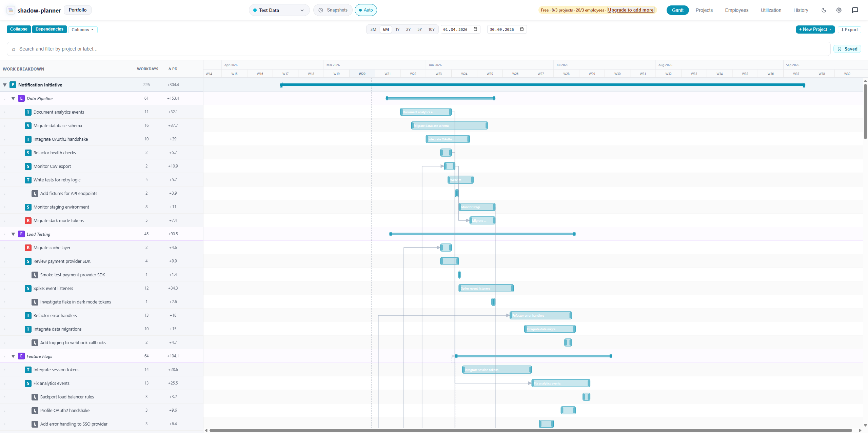Viewport: 868px width, 433px height.
Task: Click subtask icon of Smoke test payment provider SDK
Action: [x=35, y=275]
